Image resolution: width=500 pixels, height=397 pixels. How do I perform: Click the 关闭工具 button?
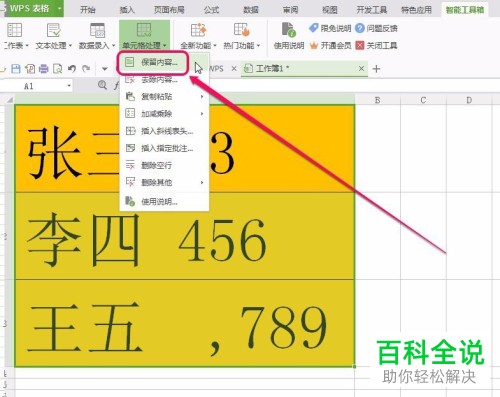tap(376, 45)
